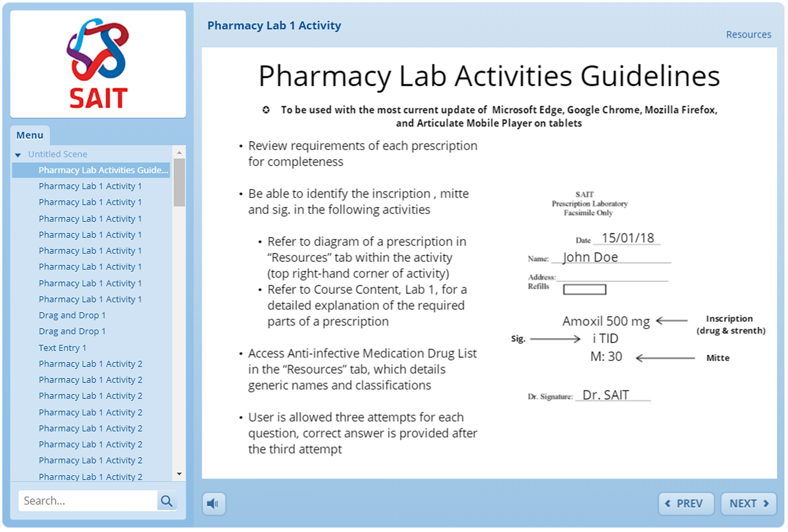The width and height of the screenshot is (788, 532).
Task: Click the date 15/01/18 on prescription
Action: tap(628, 238)
